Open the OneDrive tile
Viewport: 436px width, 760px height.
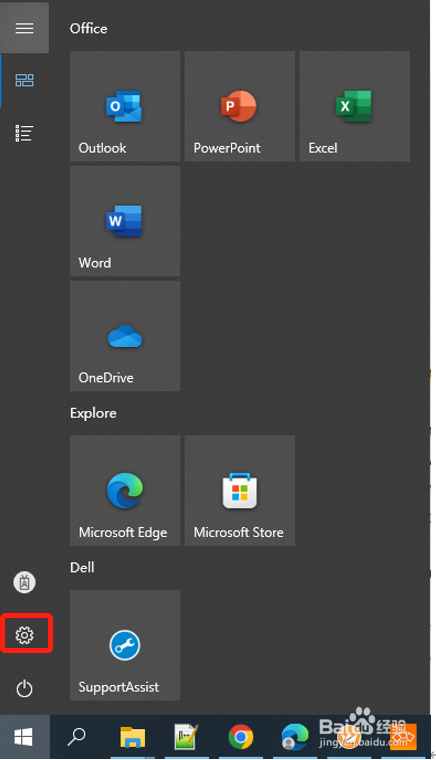click(x=125, y=336)
